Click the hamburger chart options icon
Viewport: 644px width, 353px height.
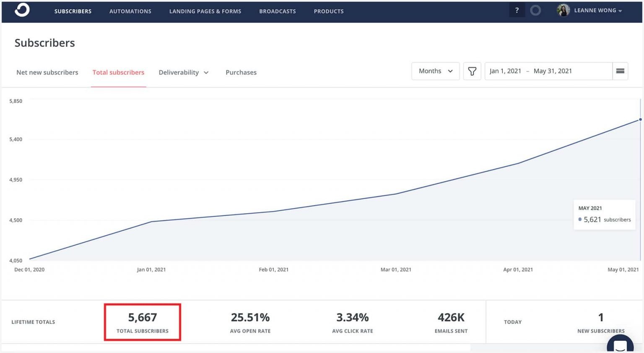[x=620, y=71]
